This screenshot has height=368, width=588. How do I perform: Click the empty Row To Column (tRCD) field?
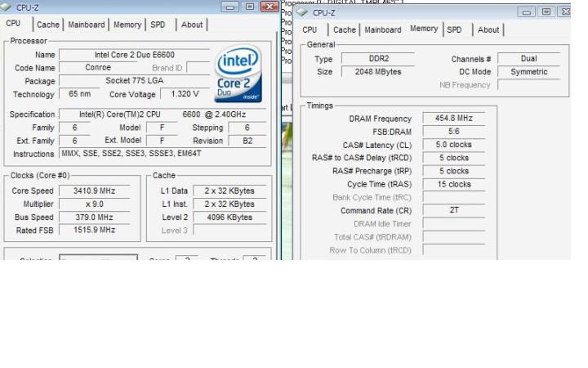[454, 250]
